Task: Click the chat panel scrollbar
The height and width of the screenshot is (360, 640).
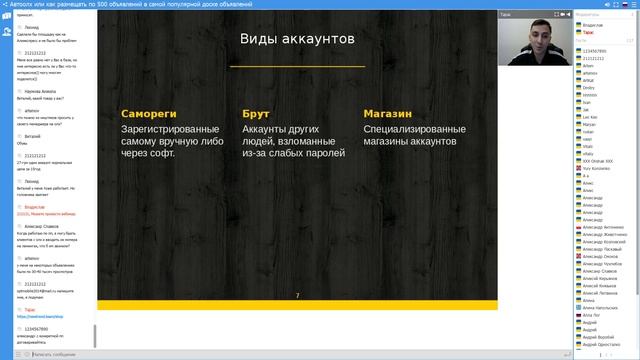Action: click(x=95, y=336)
